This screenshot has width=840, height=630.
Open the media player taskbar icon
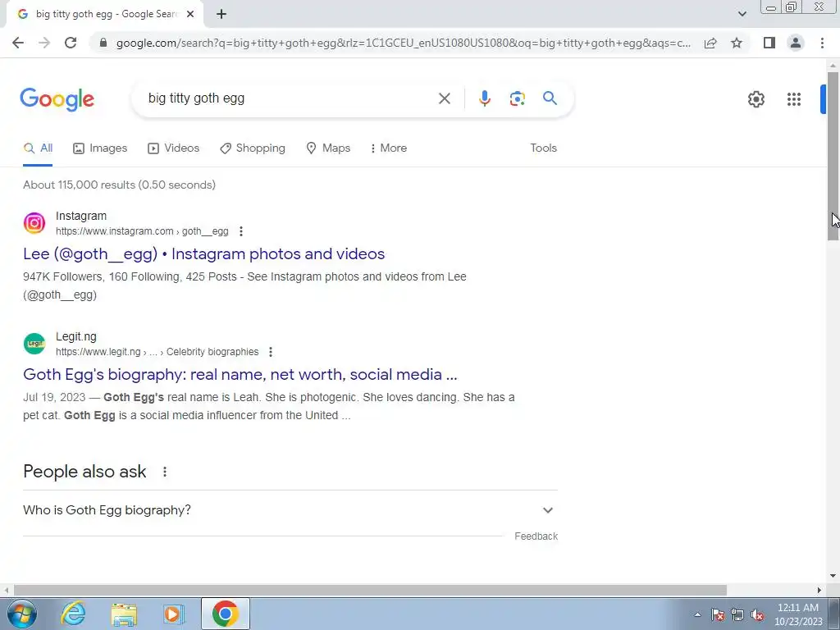point(174,614)
